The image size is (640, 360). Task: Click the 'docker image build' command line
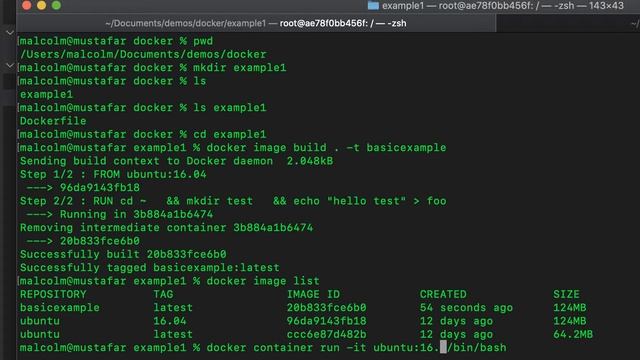(233, 148)
